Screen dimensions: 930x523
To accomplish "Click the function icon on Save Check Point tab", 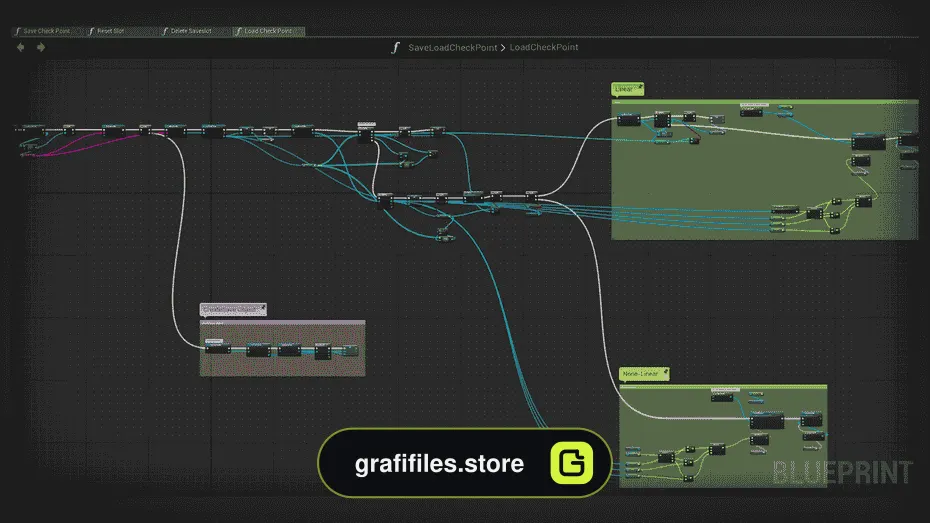I will tap(18, 31).
